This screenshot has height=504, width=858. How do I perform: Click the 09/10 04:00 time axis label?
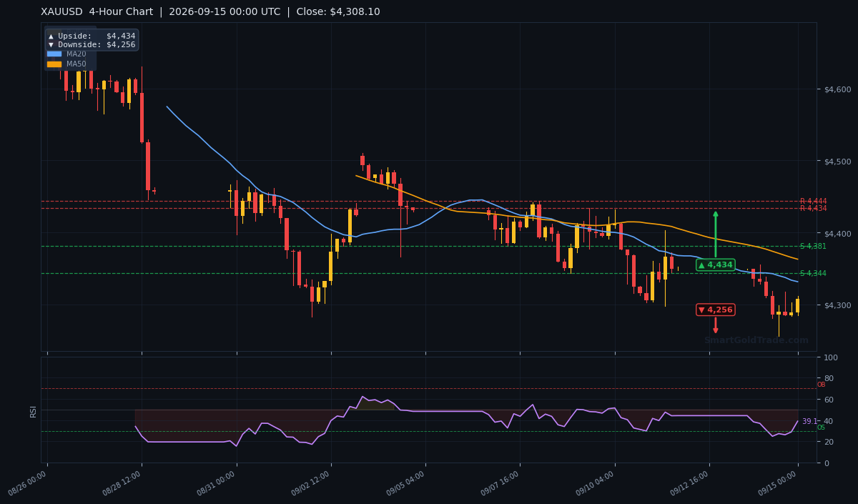point(594,485)
